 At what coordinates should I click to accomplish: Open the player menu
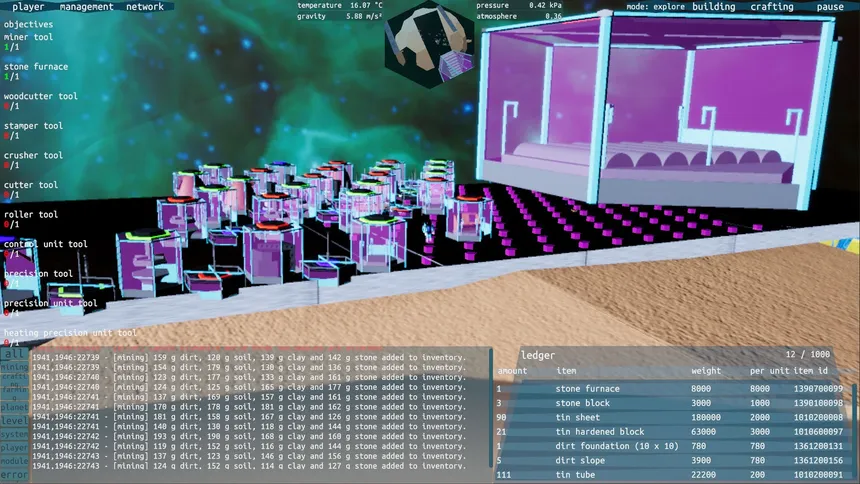point(28,7)
